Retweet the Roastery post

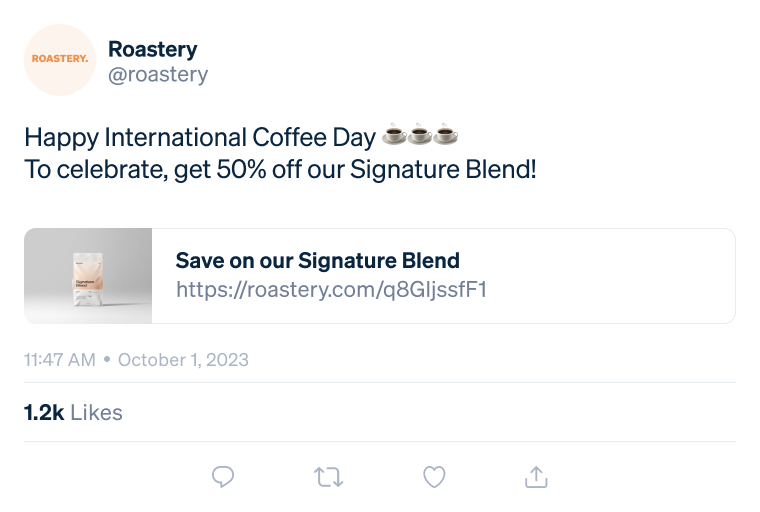[x=329, y=477]
